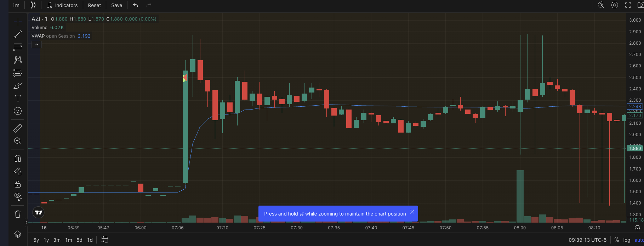Open the go-to-date calendar icon

[104, 240]
